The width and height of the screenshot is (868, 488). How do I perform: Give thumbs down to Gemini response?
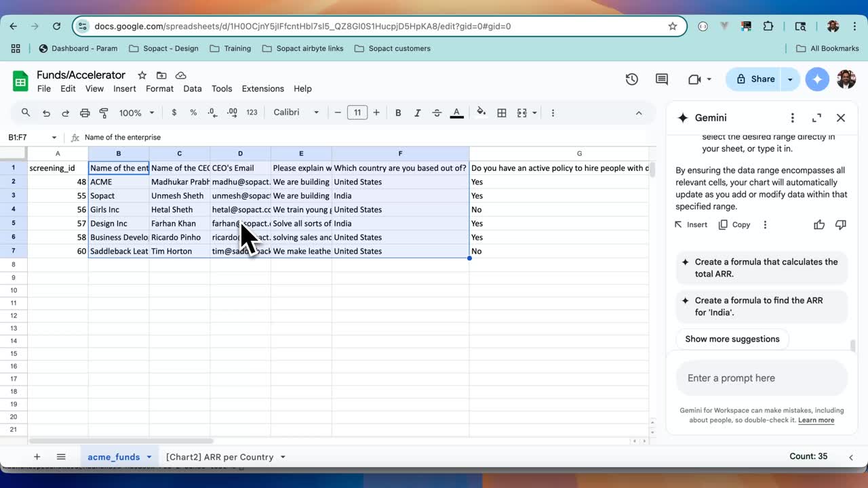841,224
